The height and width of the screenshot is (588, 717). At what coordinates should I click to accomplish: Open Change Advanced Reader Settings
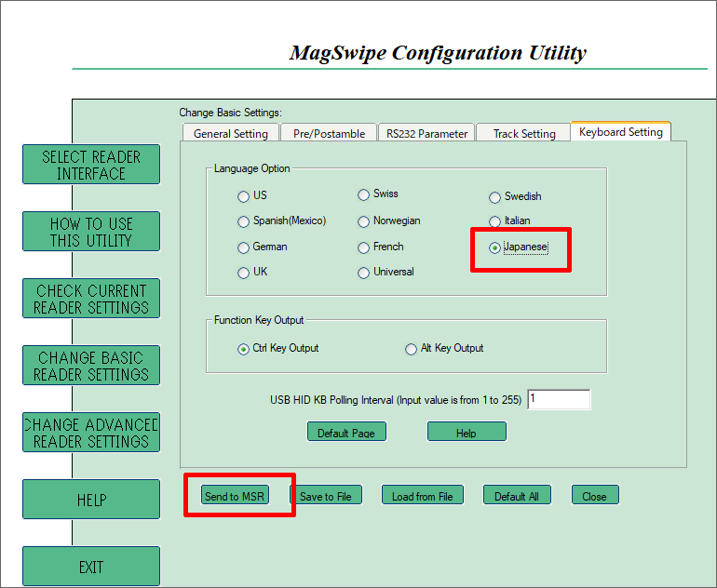91,433
